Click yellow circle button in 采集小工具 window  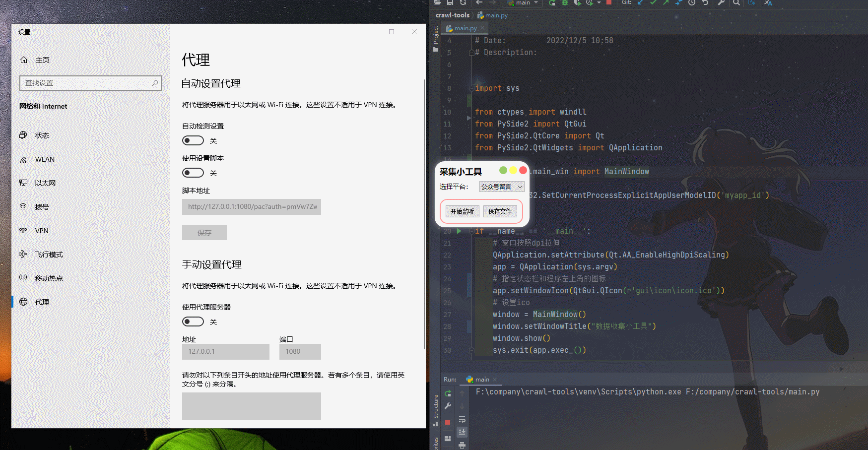point(513,170)
